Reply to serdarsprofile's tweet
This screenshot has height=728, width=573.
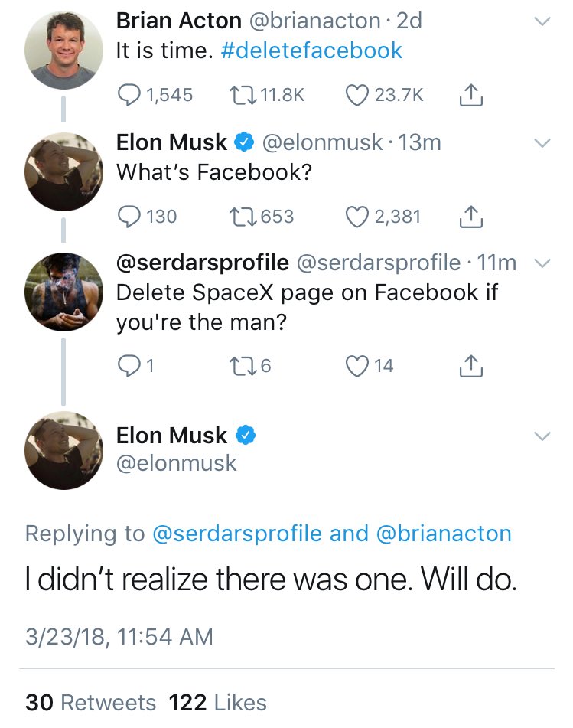click(129, 366)
